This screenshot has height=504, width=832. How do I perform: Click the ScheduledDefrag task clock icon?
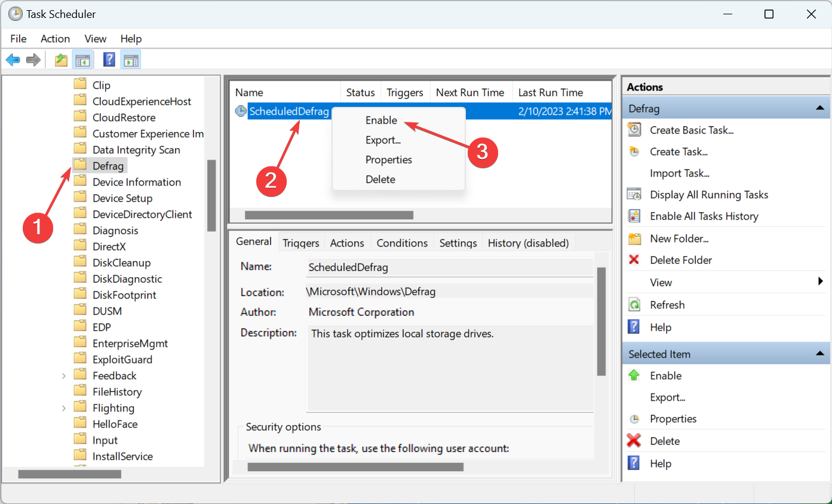(x=241, y=111)
